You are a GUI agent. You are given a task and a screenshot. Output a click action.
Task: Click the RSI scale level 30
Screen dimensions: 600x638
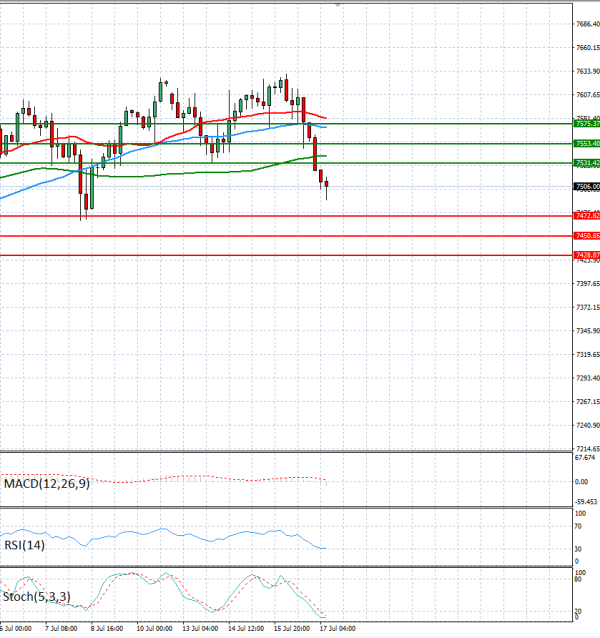coord(578,549)
